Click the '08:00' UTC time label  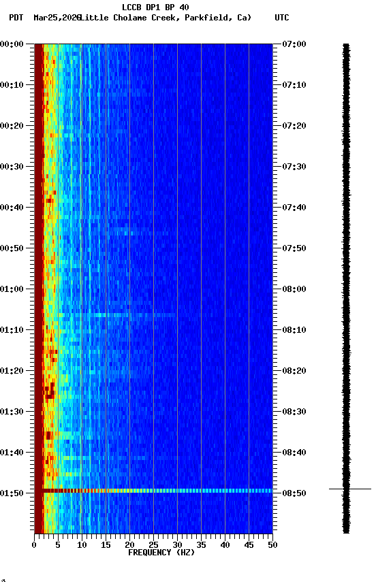(x=294, y=289)
